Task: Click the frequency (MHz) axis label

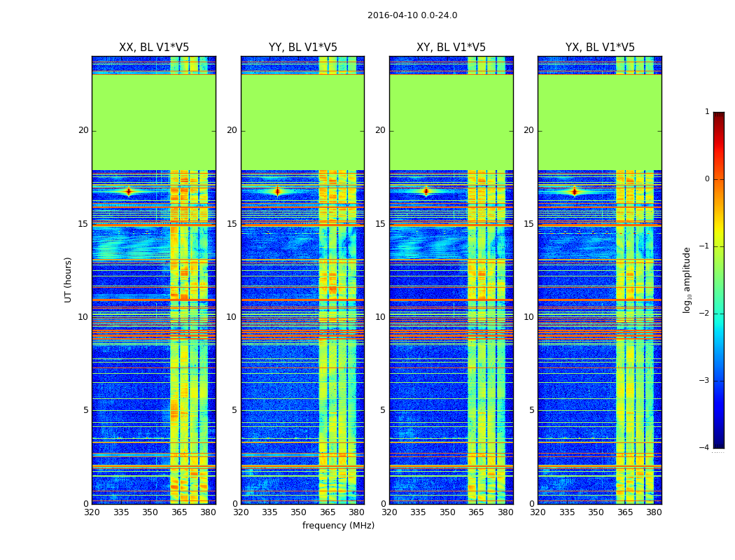Action: [x=338, y=525]
